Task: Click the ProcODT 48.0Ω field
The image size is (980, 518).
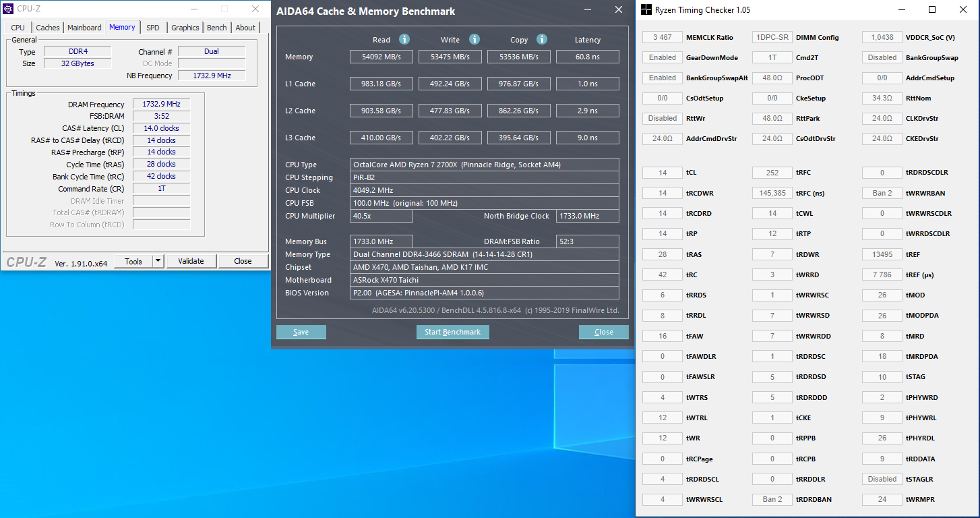Action: coord(772,78)
